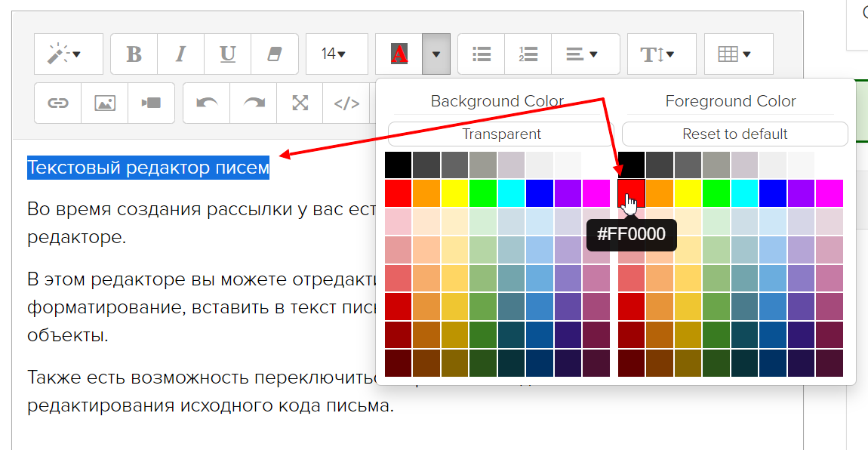Toggle italic text style

180,54
